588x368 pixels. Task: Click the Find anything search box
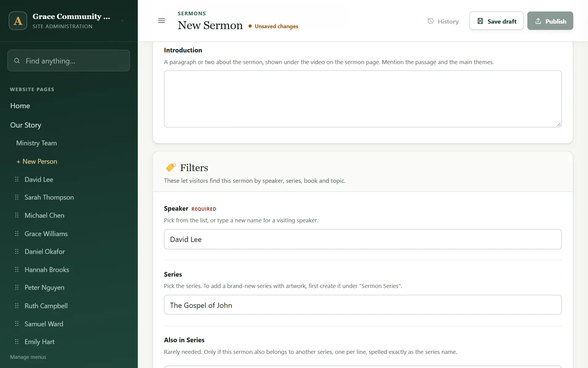(x=69, y=61)
